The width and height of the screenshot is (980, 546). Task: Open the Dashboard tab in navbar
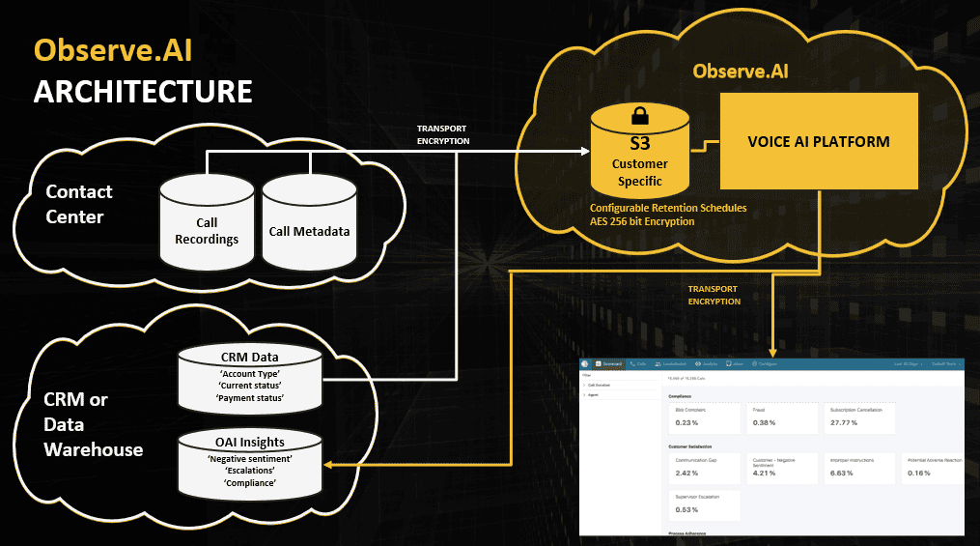tap(612, 363)
